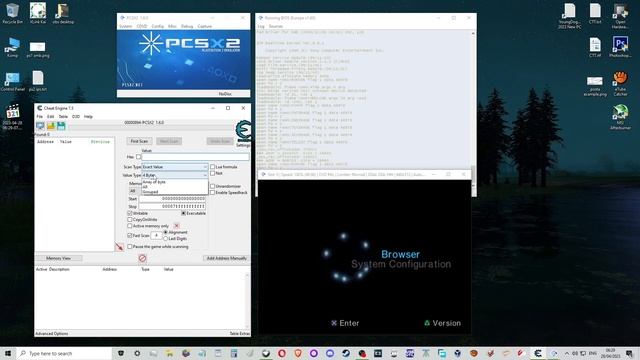Open Table Extras in Cheat Engine
This screenshot has height=360, width=640.
(x=240, y=334)
